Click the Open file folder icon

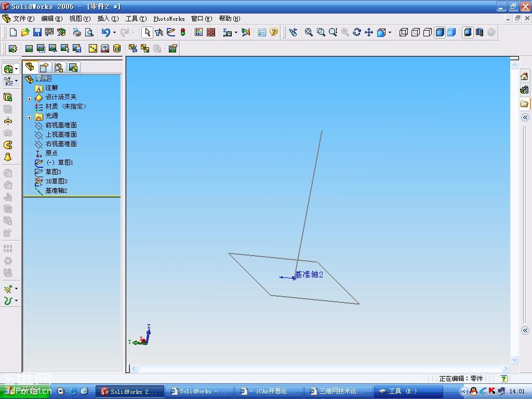25,32
